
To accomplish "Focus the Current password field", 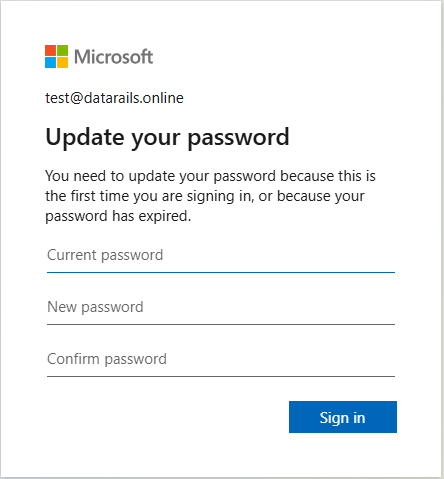I will coord(221,256).
